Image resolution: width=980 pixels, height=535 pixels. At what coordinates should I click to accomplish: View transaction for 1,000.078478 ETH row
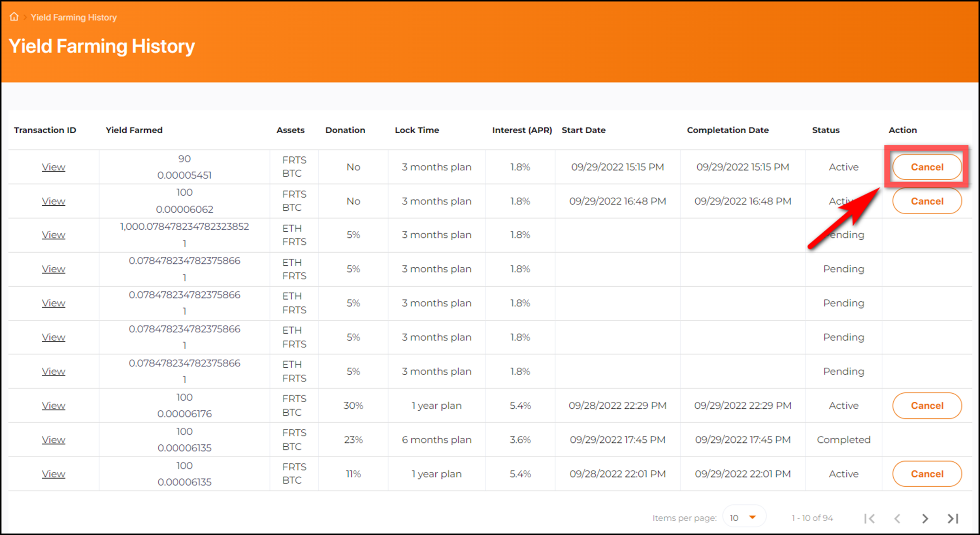click(53, 235)
